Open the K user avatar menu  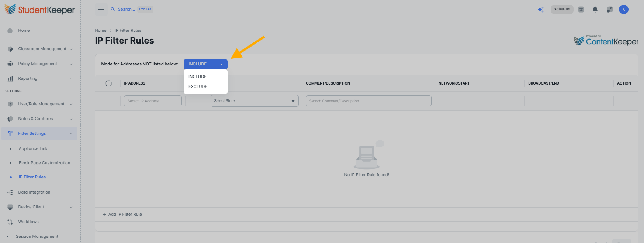click(x=624, y=10)
